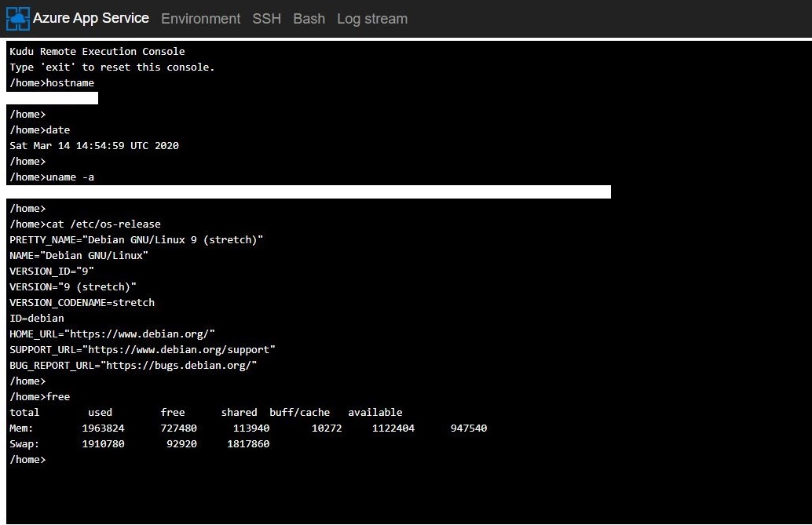Click the Azure cloud logo icon

click(x=17, y=18)
